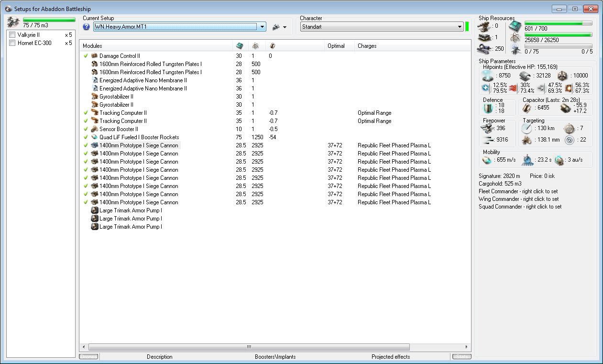Toggle Quad LiF Booster Rockets active checkmark
This screenshot has width=603, height=364.
point(86,137)
